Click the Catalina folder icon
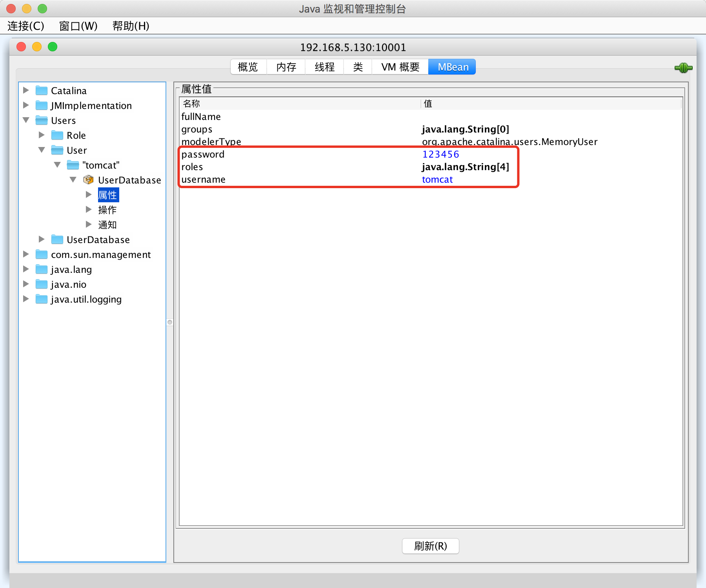Screen dimensions: 706x588 click(42, 91)
